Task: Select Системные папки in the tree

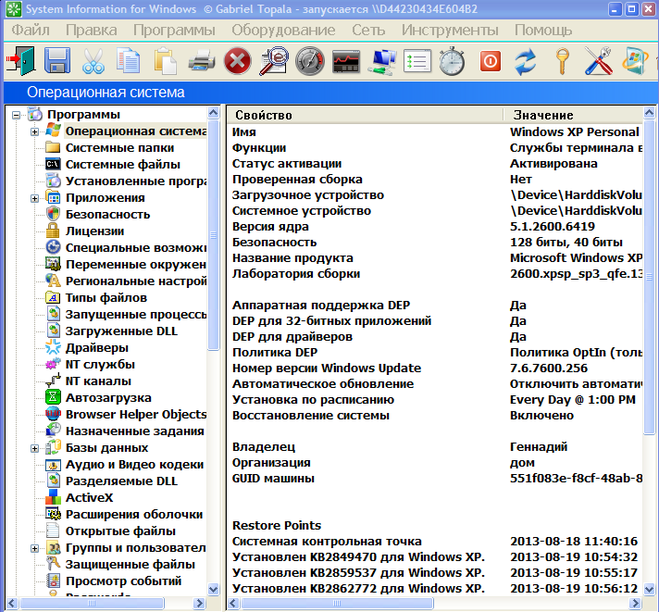Action: (x=119, y=148)
